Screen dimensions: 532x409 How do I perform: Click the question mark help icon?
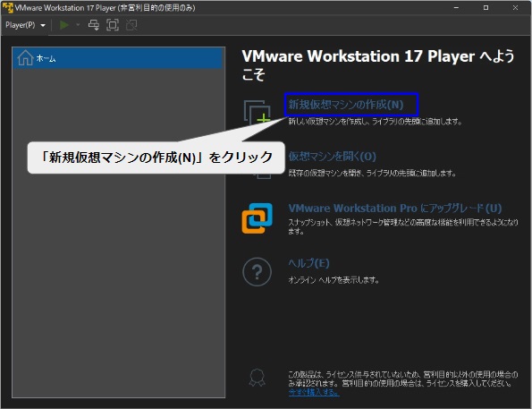pyautogui.click(x=257, y=272)
